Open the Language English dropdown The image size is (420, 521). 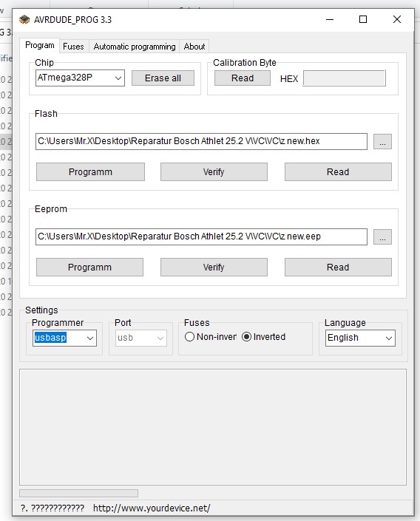coord(360,338)
